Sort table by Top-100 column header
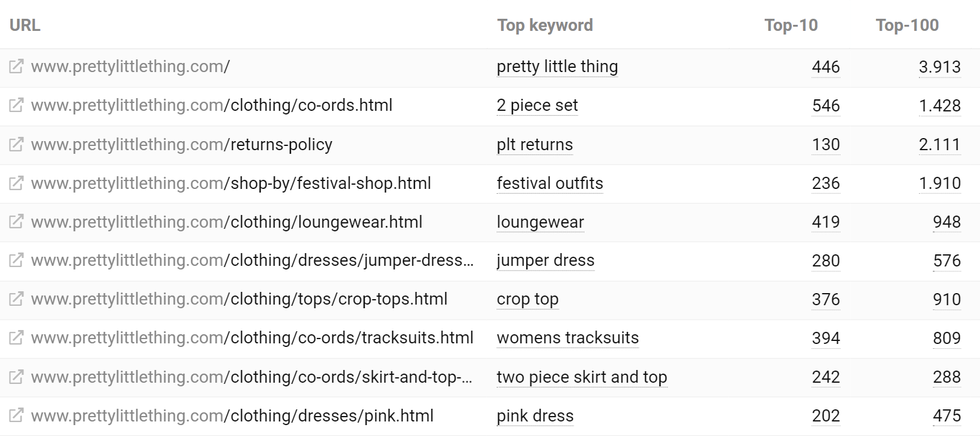The width and height of the screenshot is (980, 436). pos(907,25)
